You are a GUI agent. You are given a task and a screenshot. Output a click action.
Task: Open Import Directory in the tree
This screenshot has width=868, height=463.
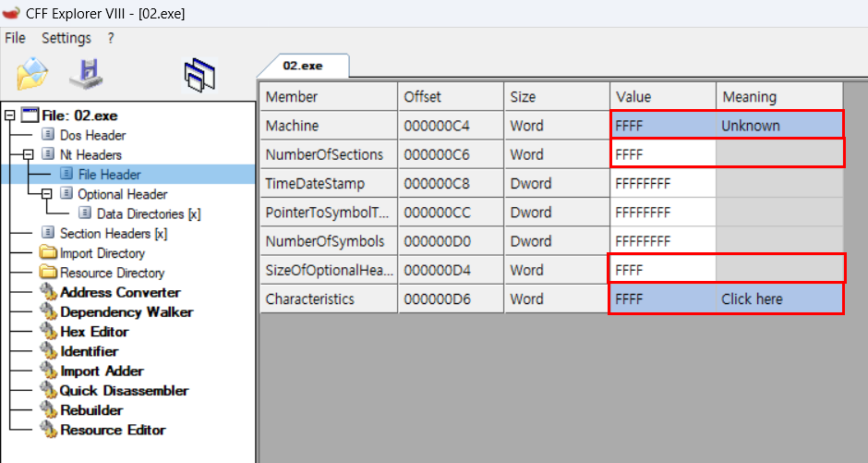pos(102,253)
